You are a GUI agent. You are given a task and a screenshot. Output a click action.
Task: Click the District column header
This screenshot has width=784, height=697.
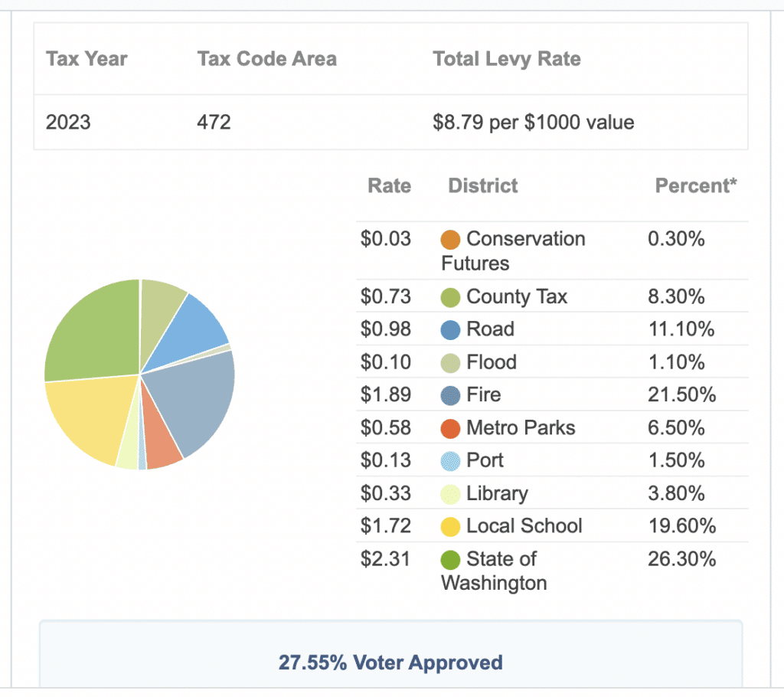click(x=482, y=185)
